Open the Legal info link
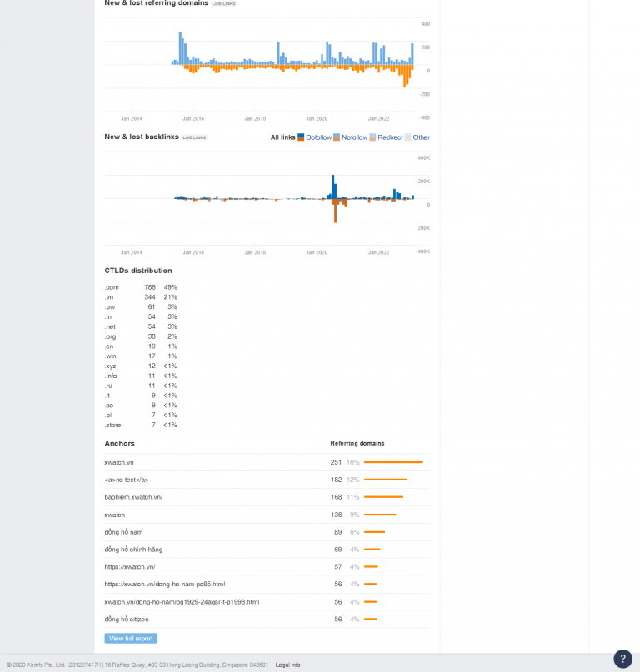640x672 pixels. tap(287, 665)
